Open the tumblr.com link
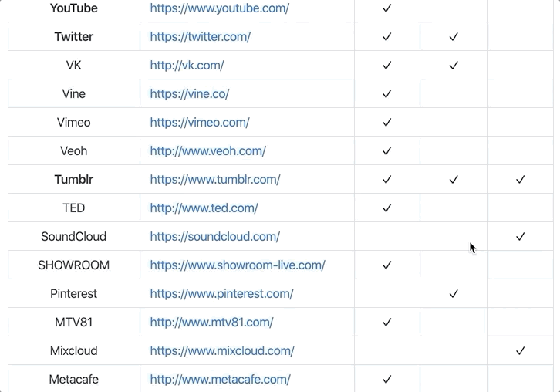 pyautogui.click(x=215, y=179)
